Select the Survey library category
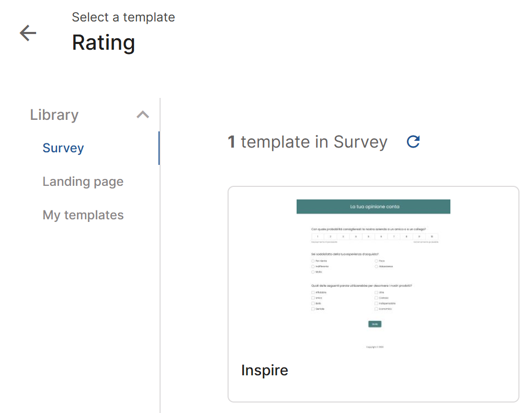 point(63,148)
